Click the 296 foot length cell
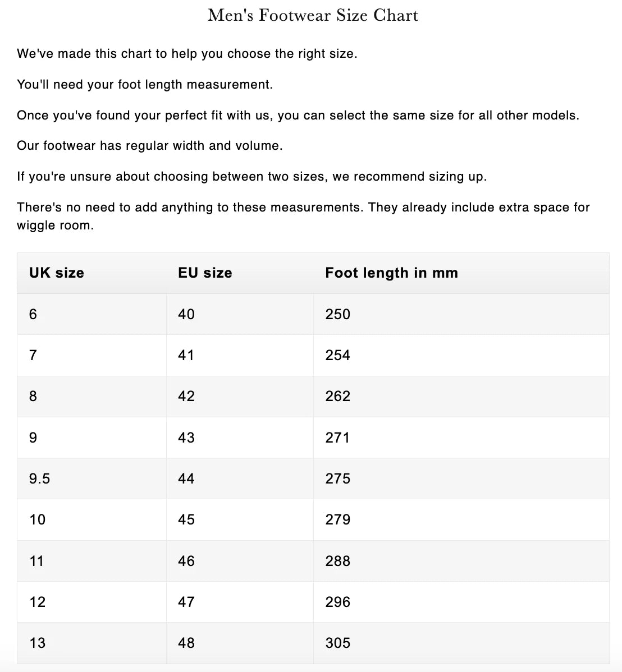Image resolution: width=622 pixels, height=672 pixels. pyautogui.click(x=337, y=602)
